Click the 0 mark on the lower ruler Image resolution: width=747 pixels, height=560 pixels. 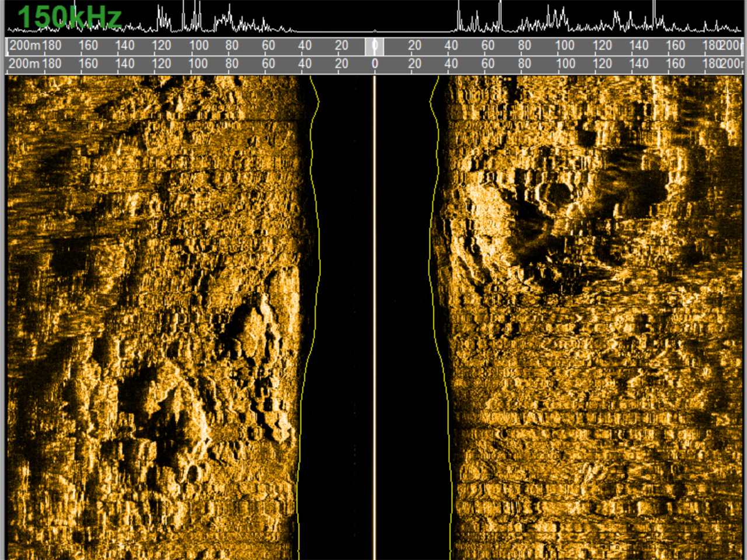375,64
